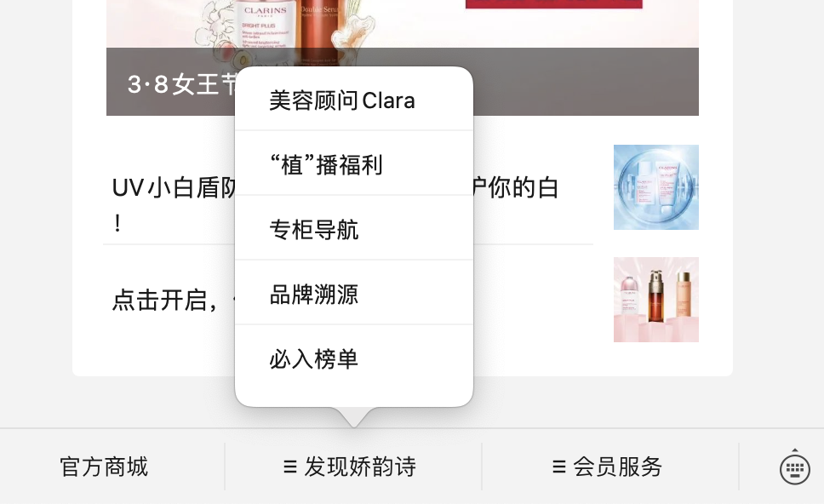Tap hamburger icon beside 会员服务
The image size is (824, 504).
559,467
